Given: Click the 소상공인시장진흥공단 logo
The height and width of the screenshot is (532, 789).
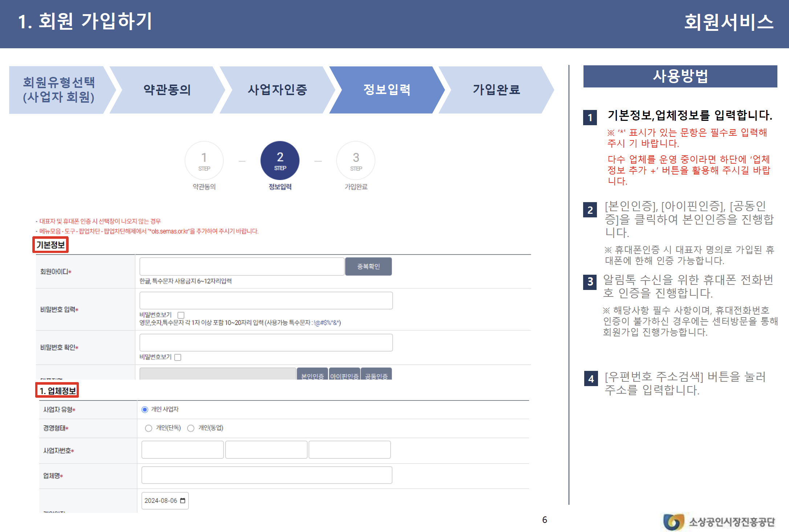Looking at the screenshot, I should click(x=718, y=521).
